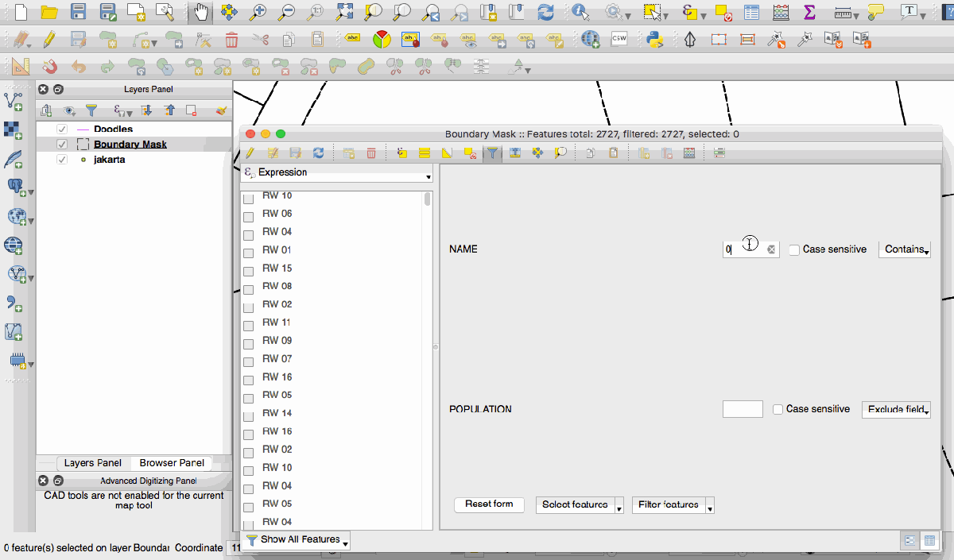The width and height of the screenshot is (954, 560).
Task: Click the feature list vertical scrollbar
Action: pos(429,199)
